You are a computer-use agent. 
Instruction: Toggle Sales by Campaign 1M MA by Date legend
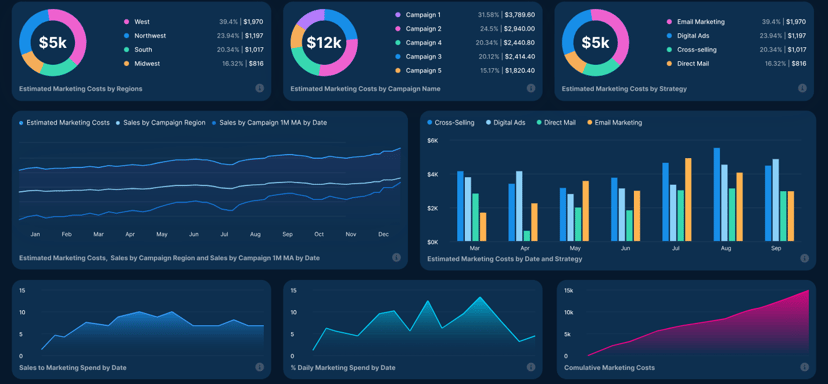click(x=269, y=123)
